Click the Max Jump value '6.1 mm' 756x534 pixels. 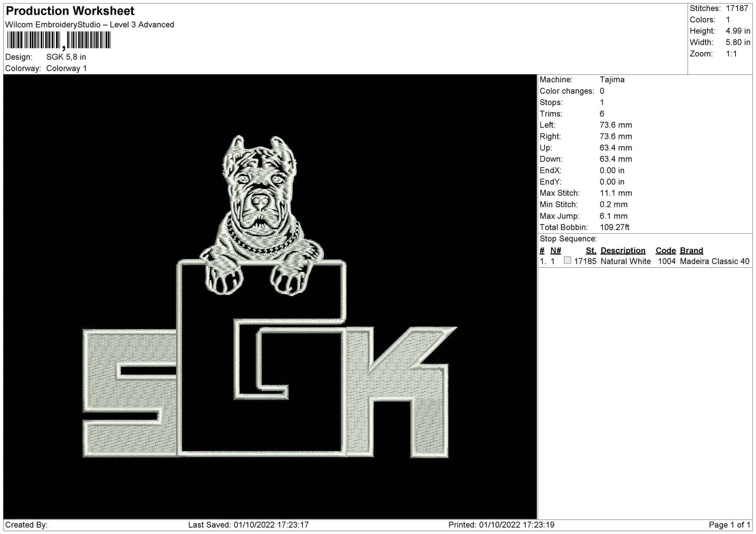click(x=614, y=216)
